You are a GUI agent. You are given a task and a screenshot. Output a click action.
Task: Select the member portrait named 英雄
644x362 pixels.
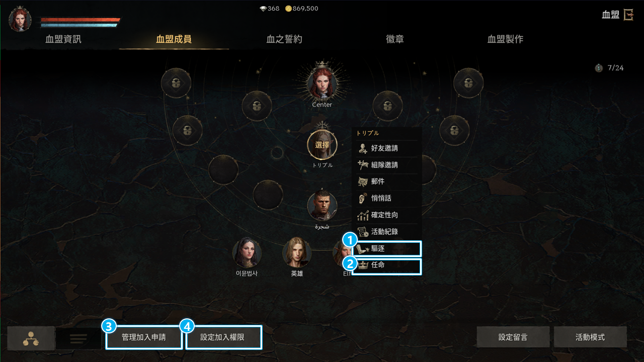tap(297, 252)
